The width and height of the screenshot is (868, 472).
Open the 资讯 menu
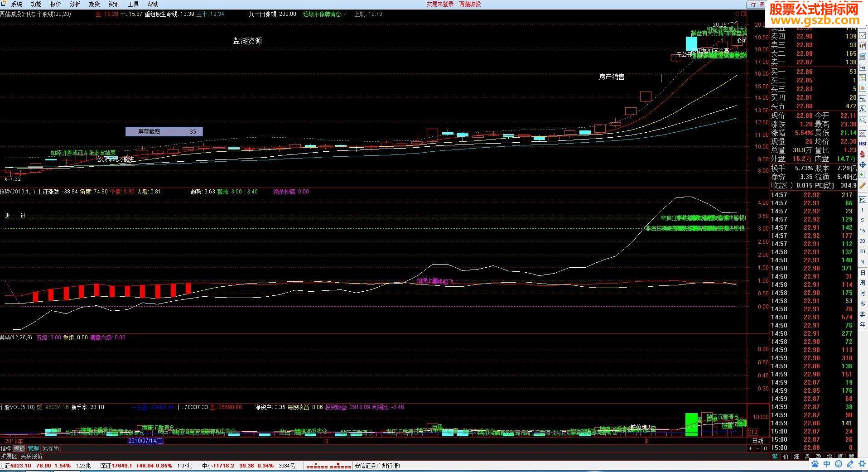[114, 4]
